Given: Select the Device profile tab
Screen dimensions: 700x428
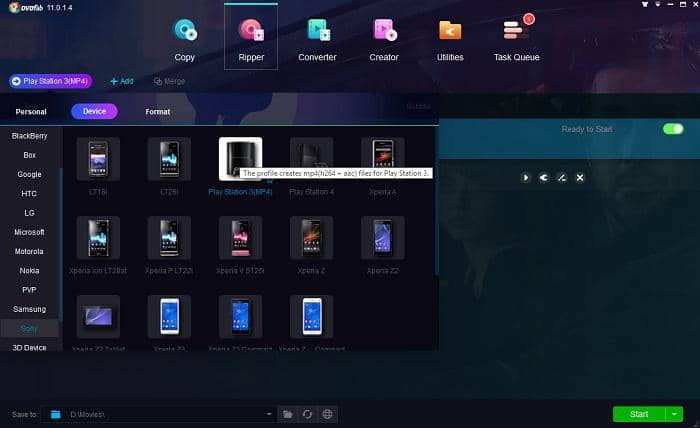Looking at the screenshot, I should coord(94,111).
